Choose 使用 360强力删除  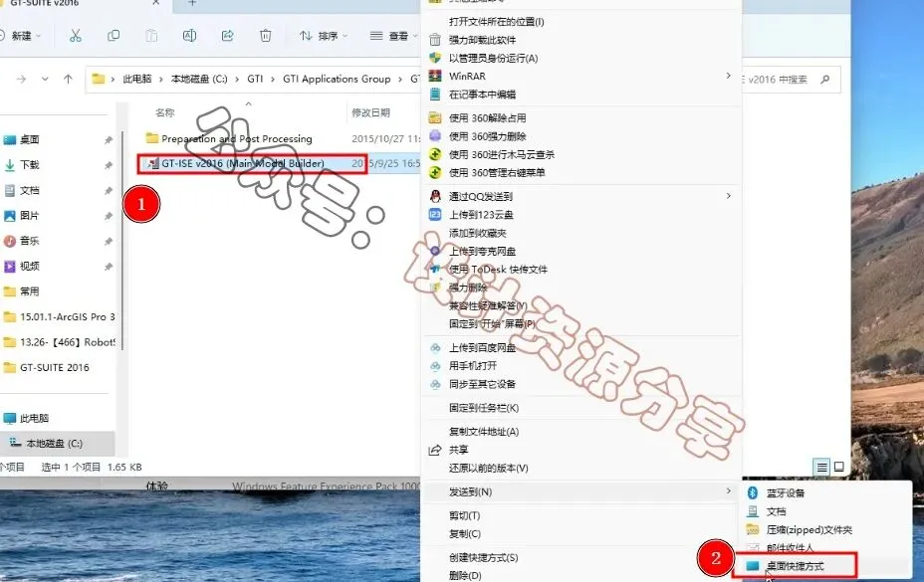point(487,136)
